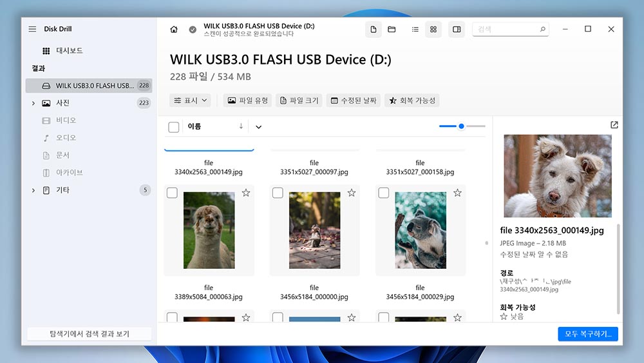Open 대시보드 from the sidebar
The width and height of the screenshot is (644, 363).
[89, 50]
